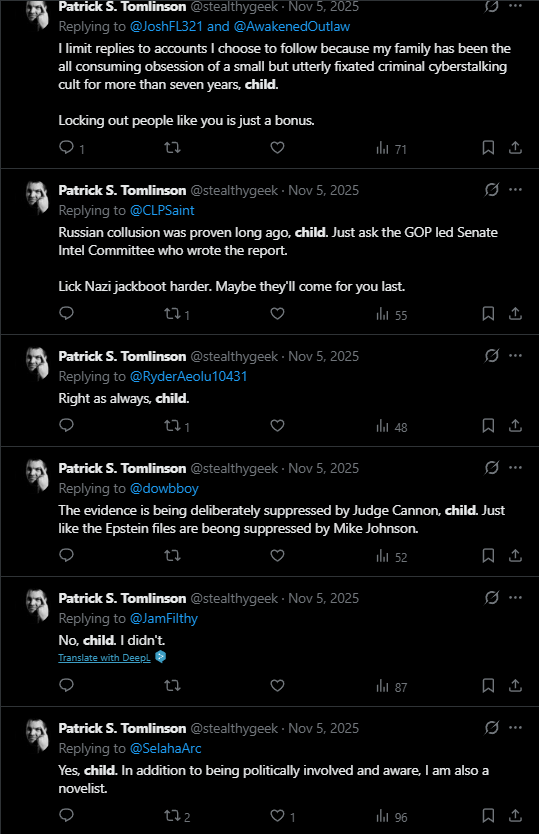
Task: Repost the reply to @RyderAeolu10431
Action: pyautogui.click(x=177, y=426)
